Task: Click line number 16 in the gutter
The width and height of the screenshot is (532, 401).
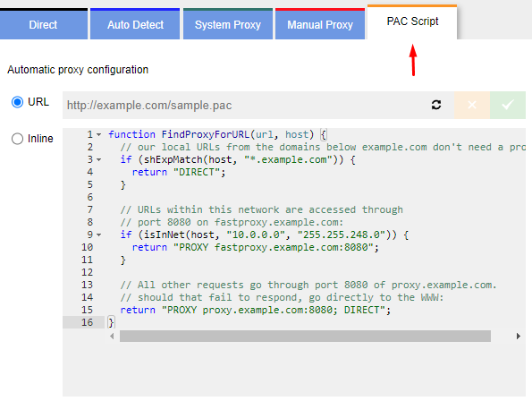Action: pyautogui.click(x=88, y=322)
